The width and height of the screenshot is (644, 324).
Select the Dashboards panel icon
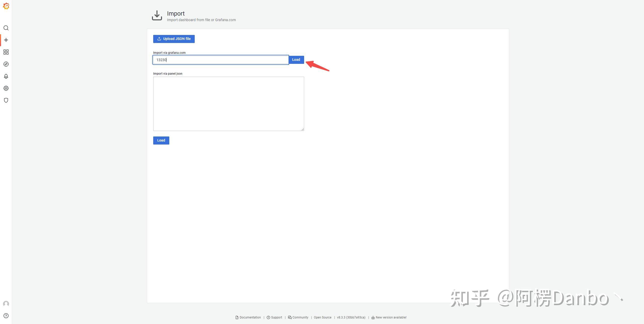[6, 52]
